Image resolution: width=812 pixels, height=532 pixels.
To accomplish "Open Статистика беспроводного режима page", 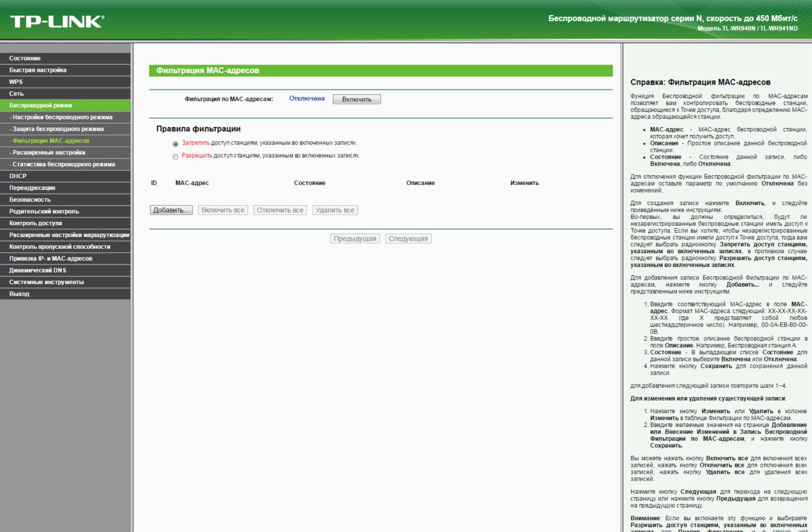I will coord(63,164).
